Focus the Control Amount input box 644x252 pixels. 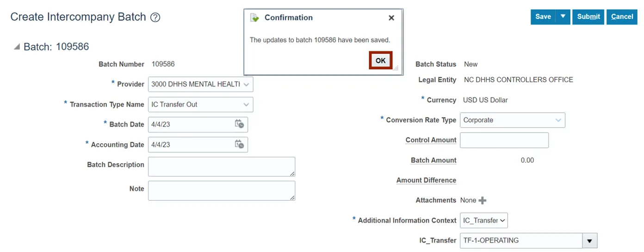(x=504, y=140)
